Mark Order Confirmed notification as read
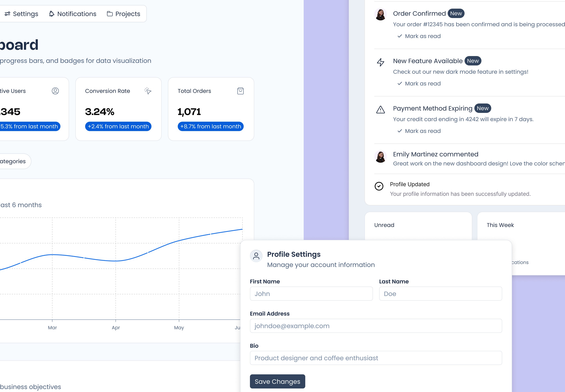Image resolution: width=565 pixels, height=392 pixels. point(419,36)
